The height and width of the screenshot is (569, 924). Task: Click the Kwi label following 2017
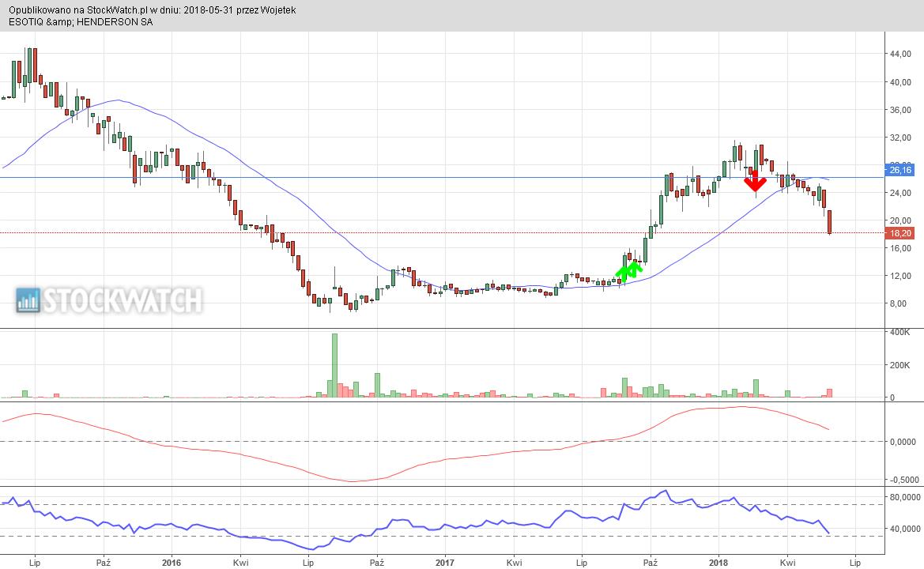pos(514,563)
